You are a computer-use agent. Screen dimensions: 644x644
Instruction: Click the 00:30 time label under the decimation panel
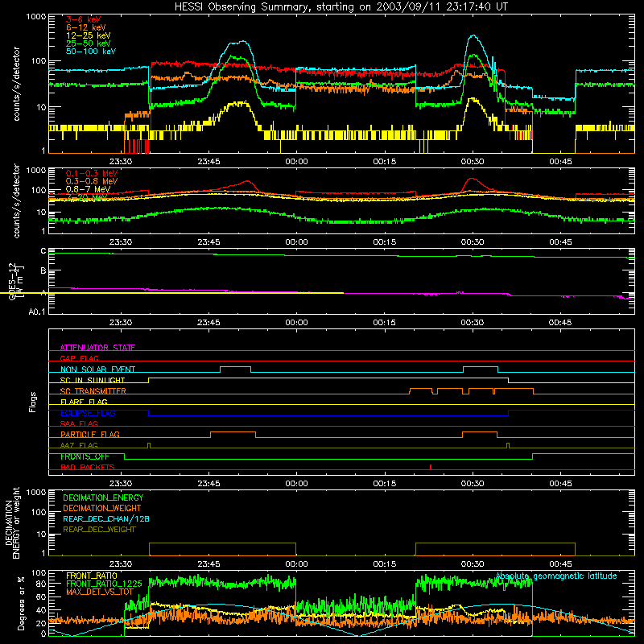pyautogui.click(x=473, y=564)
